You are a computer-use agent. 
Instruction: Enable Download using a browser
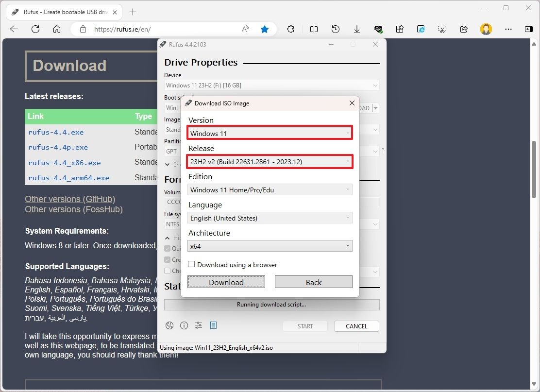point(191,264)
